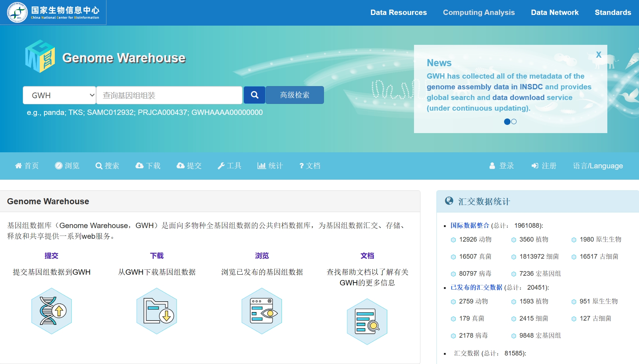Click the genome assembly search input field
639x364 pixels.
click(169, 95)
